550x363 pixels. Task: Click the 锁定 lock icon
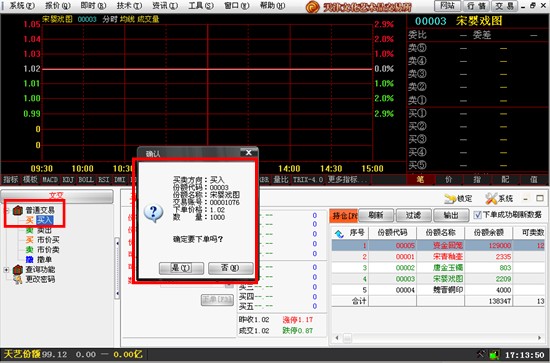coord(450,199)
